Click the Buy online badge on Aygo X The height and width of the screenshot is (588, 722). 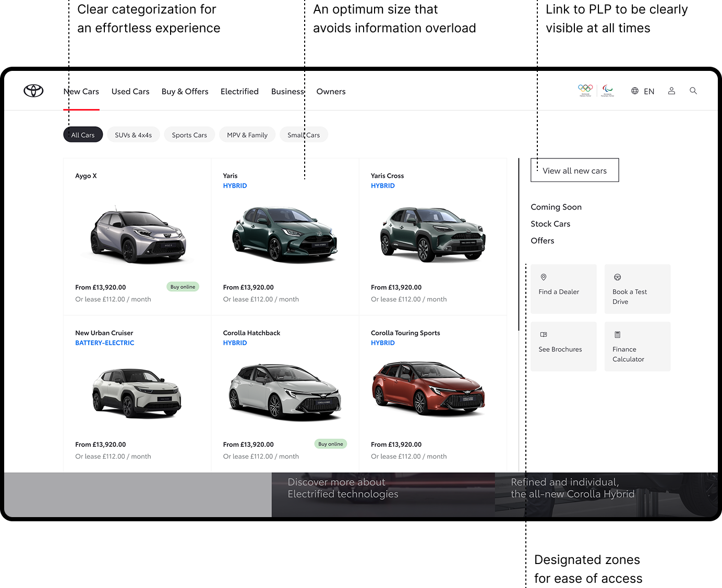[x=183, y=287]
